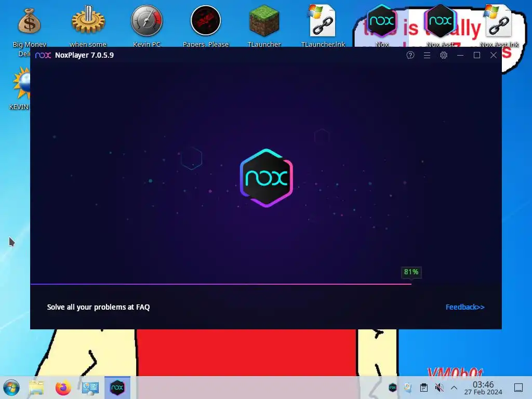
Task: Select the 'when some' gear desktop icon
Action: pyautogui.click(x=88, y=20)
